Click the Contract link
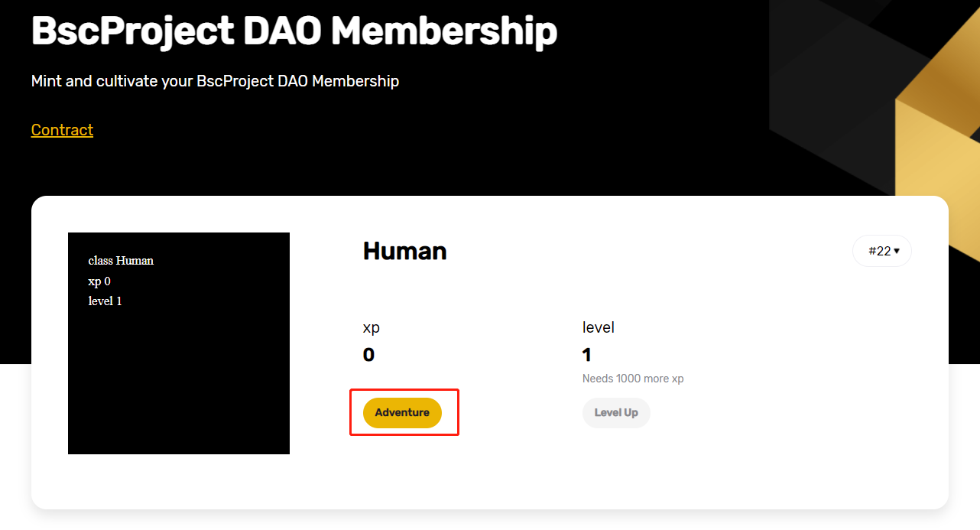 click(62, 130)
